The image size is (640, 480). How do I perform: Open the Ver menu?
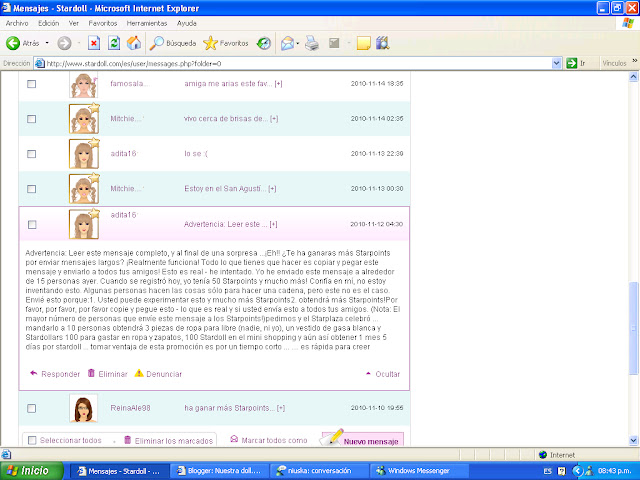point(73,23)
